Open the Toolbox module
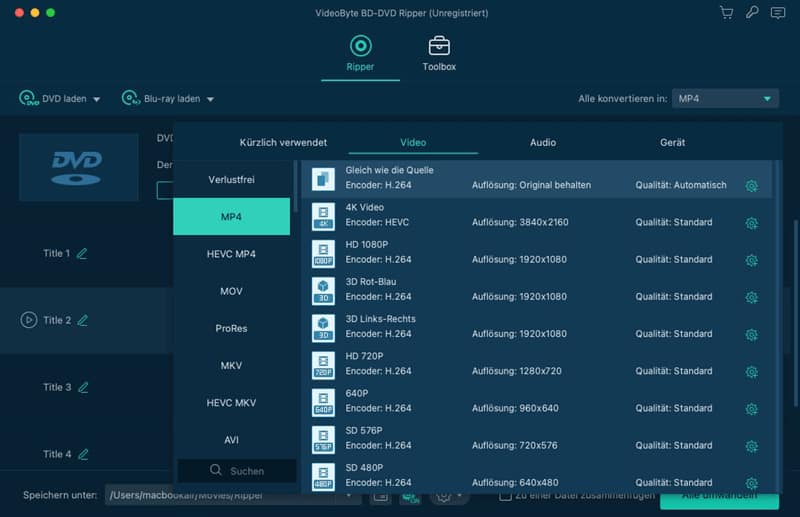Viewport: 800px width, 517px height. click(439, 54)
